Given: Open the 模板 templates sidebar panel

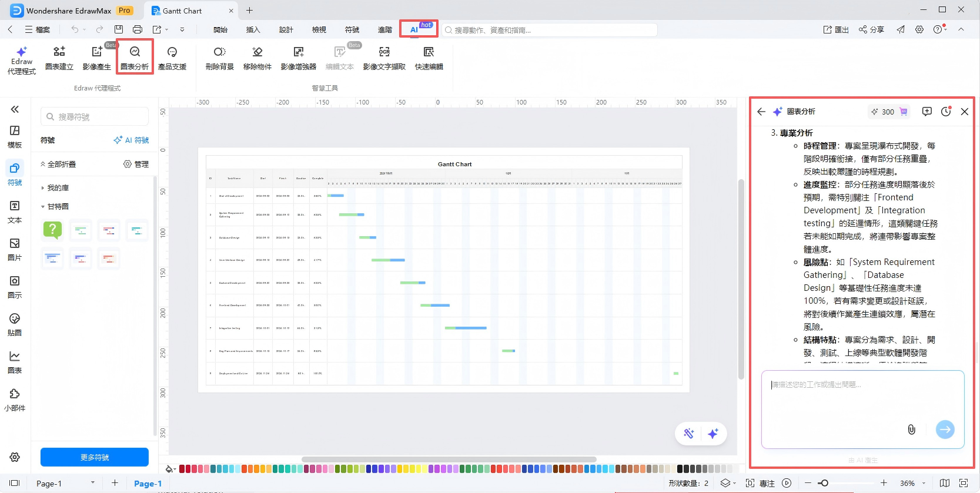Looking at the screenshot, I should click(15, 136).
